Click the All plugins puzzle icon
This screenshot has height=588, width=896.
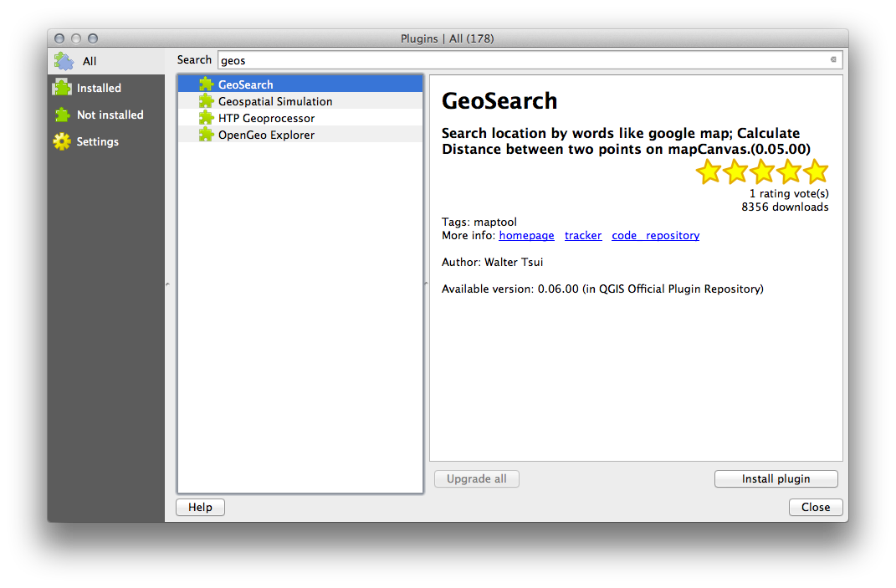(64, 61)
